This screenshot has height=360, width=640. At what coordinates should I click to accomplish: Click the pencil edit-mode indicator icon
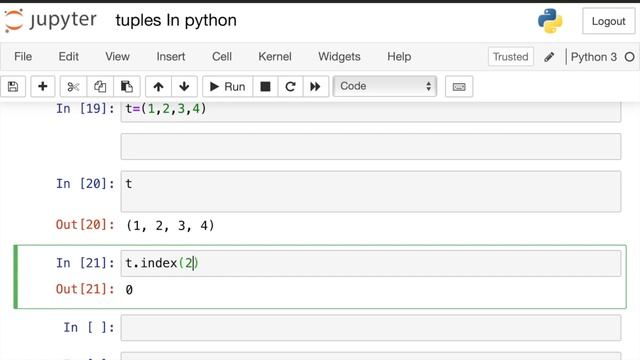pos(549,57)
